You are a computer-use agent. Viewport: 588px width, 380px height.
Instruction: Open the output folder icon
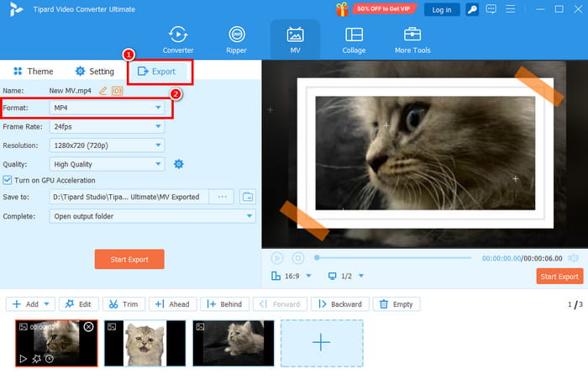point(248,197)
